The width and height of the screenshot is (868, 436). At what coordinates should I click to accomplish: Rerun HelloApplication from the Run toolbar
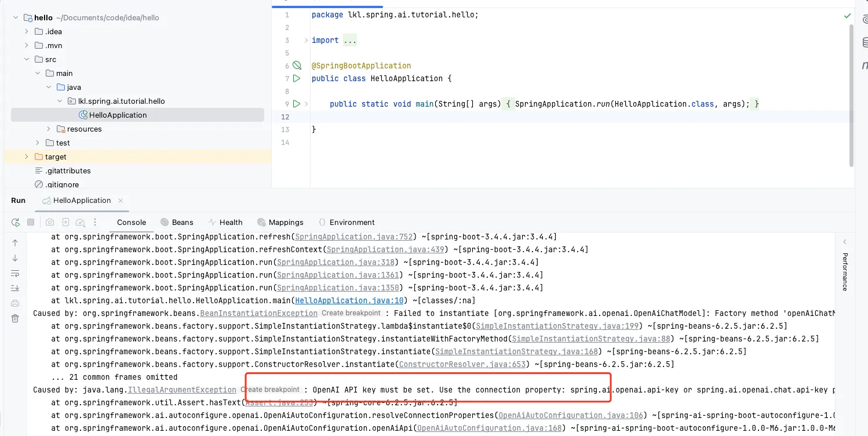click(15, 223)
